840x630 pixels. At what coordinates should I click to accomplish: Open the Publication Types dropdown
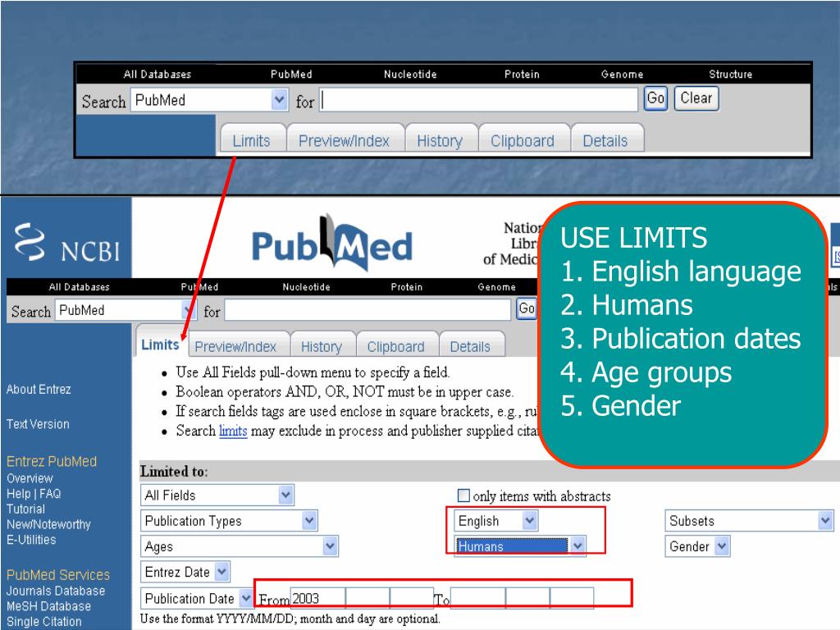point(230,521)
